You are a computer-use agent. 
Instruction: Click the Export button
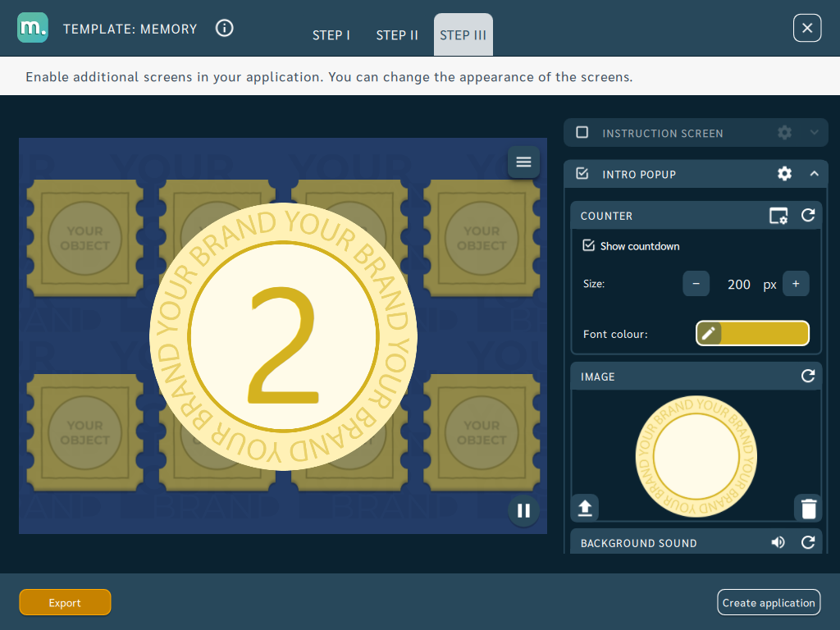click(x=65, y=603)
